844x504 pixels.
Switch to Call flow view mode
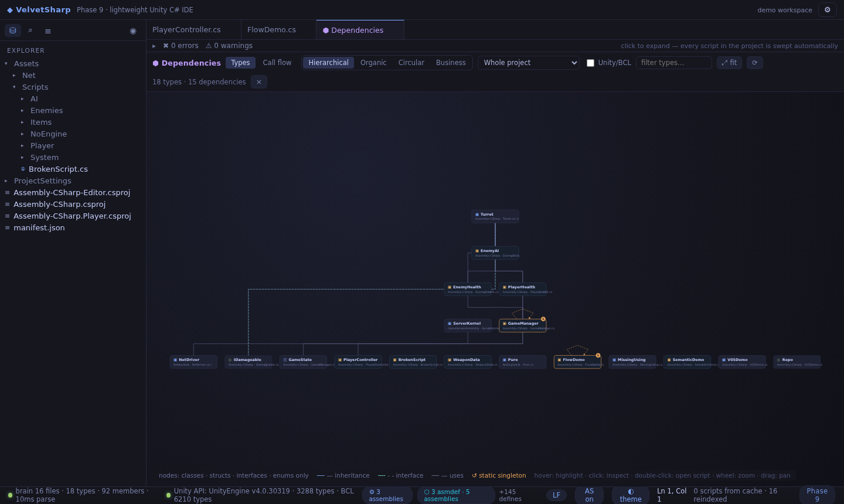tap(277, 63)
